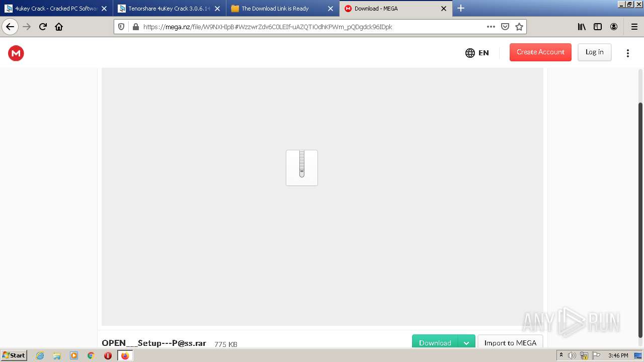This screenshot has height=362, width=644.
Task: Click the network tray icon
Action: point(584,355)
